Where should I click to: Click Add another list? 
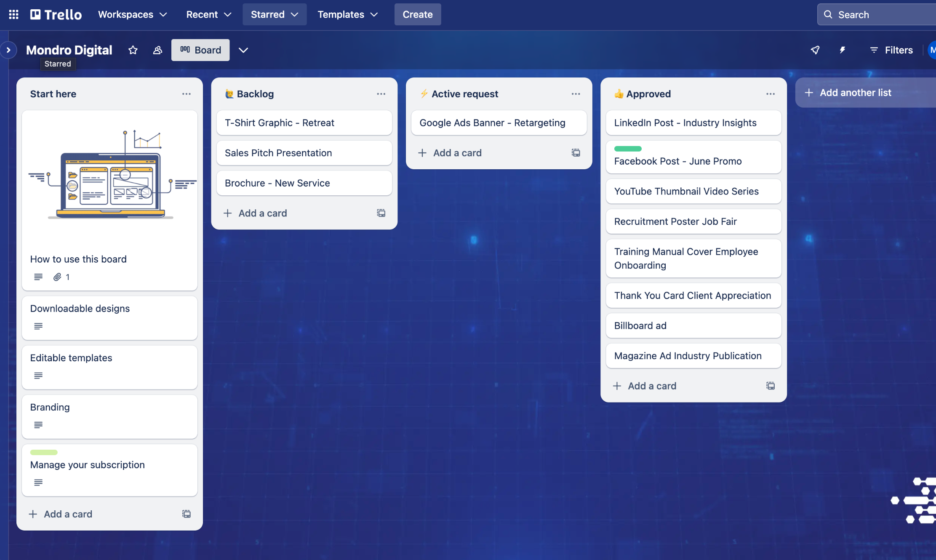855,93
